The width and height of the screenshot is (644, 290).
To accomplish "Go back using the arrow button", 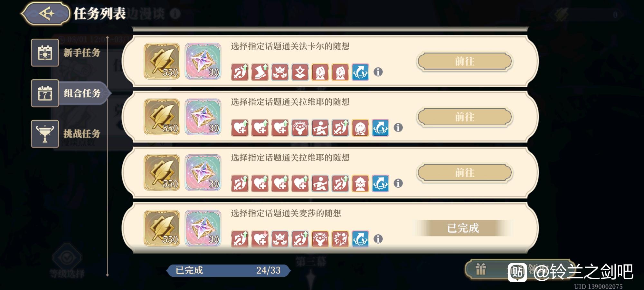I will tap(45, 14).
